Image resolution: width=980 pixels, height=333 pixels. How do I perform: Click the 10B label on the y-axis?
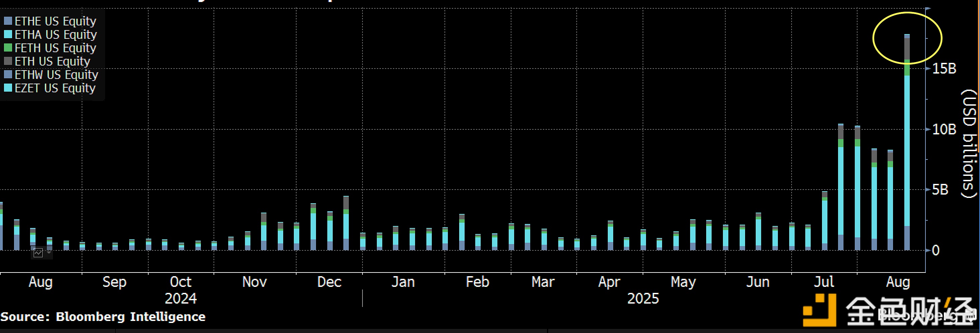(944, 129)
